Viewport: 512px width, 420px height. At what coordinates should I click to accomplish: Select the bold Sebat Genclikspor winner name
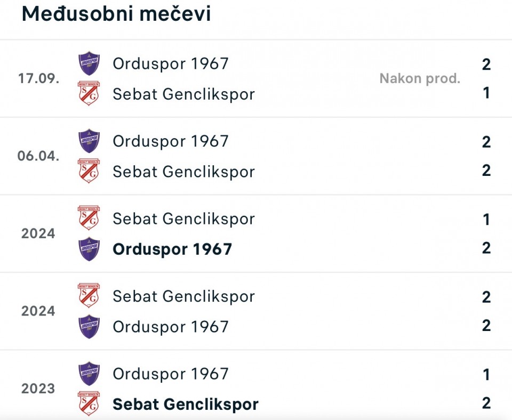pyautogui.click(x=185, y=405)
